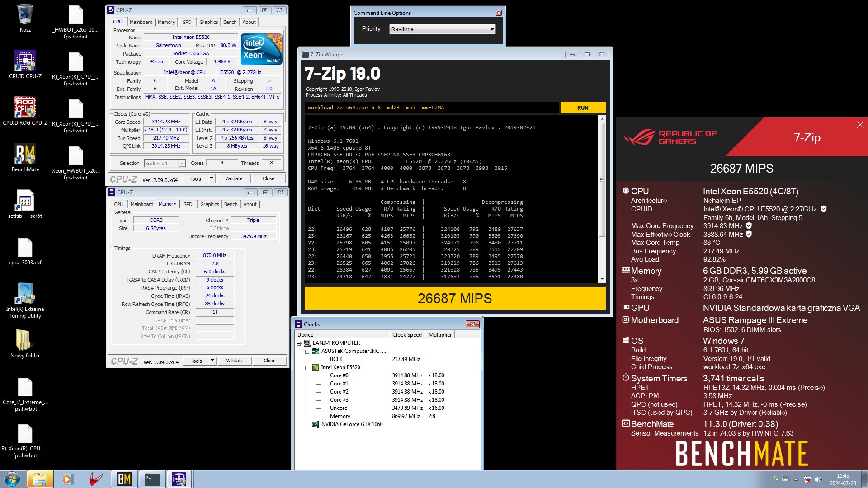Open the Bench tab in top CPU-Z

point(230,22)
